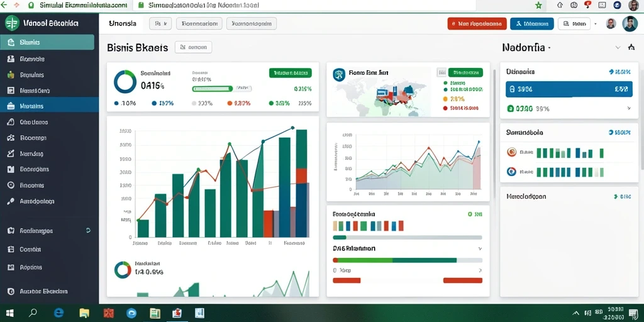Click the small grey icon on map card
Viewport: 644px width, 322px height.
tap(441, 73)
